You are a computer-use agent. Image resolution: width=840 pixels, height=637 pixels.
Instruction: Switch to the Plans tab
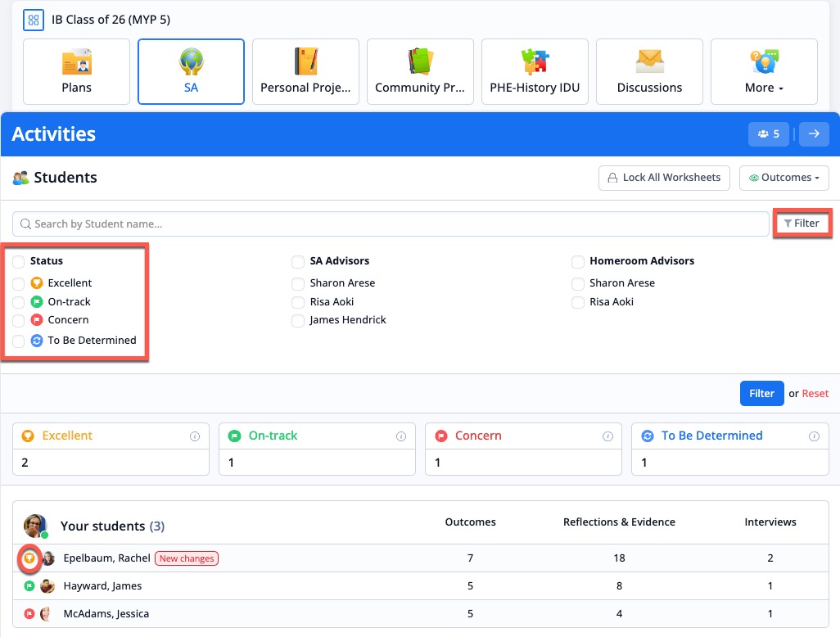76,72
